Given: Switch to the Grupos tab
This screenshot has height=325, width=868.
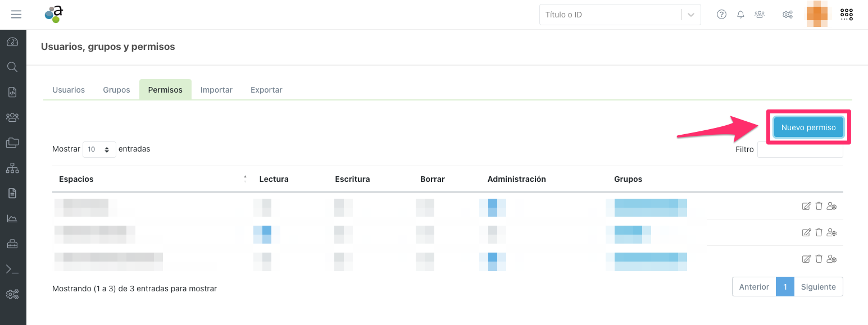Looking at the screenshot, I should [116, 89].
